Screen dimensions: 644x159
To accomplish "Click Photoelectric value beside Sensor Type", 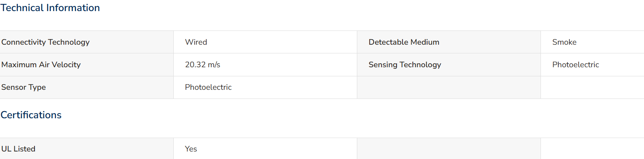I will (x=208, y=87).
